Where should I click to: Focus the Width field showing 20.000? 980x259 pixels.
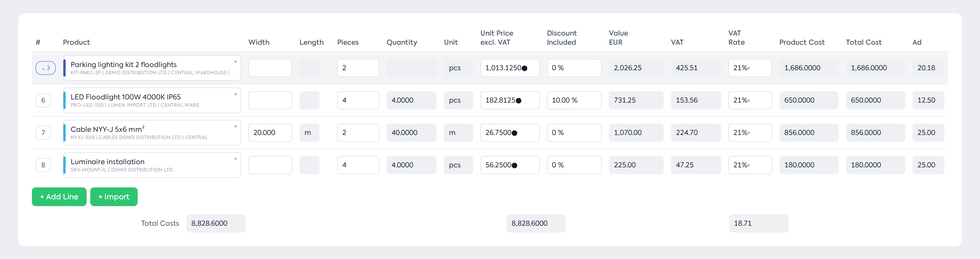click(270, 133)
